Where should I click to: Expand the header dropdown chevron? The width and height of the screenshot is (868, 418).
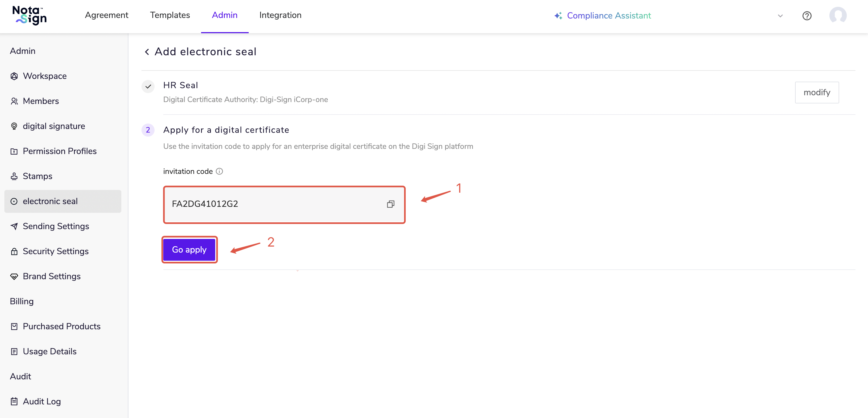(780, 16)
